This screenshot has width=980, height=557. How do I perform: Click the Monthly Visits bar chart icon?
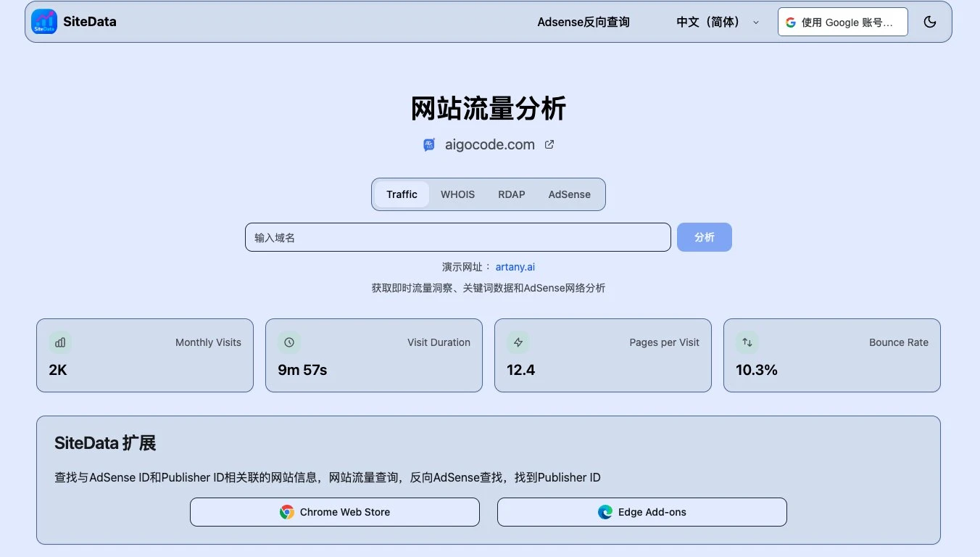coord(59,342)
